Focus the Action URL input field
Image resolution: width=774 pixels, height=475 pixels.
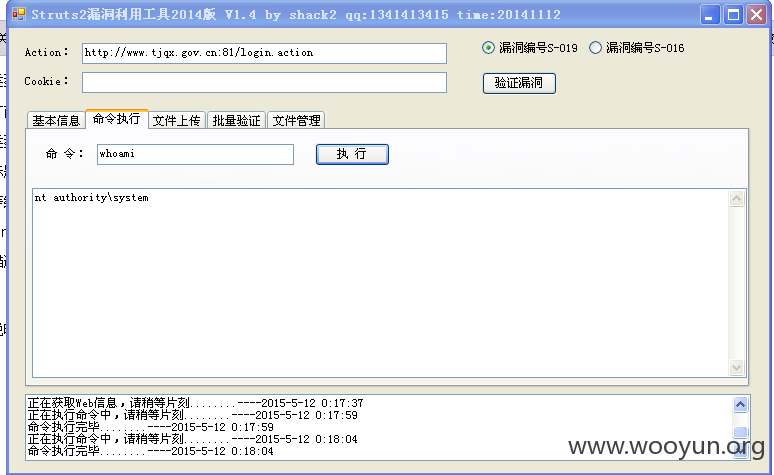point(265,53)
